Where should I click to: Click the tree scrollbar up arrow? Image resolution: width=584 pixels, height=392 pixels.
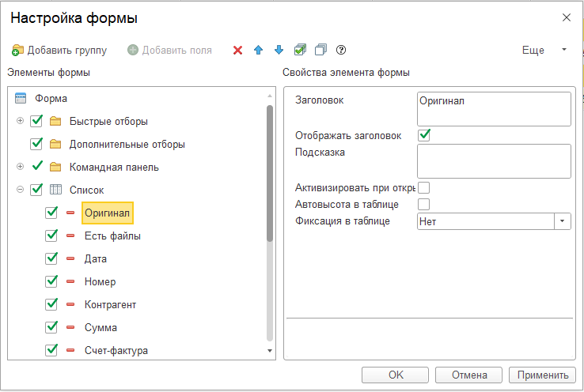click(270, 96)
